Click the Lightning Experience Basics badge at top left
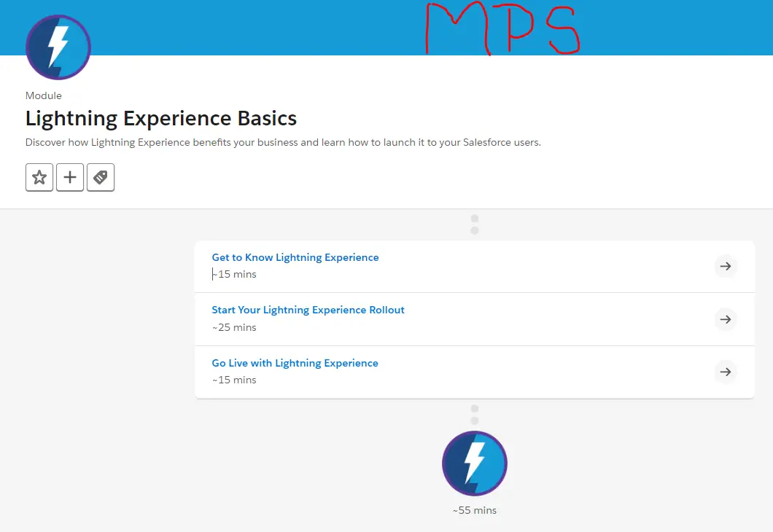Viewport: 773px width, 532px height. pos(58,47)
